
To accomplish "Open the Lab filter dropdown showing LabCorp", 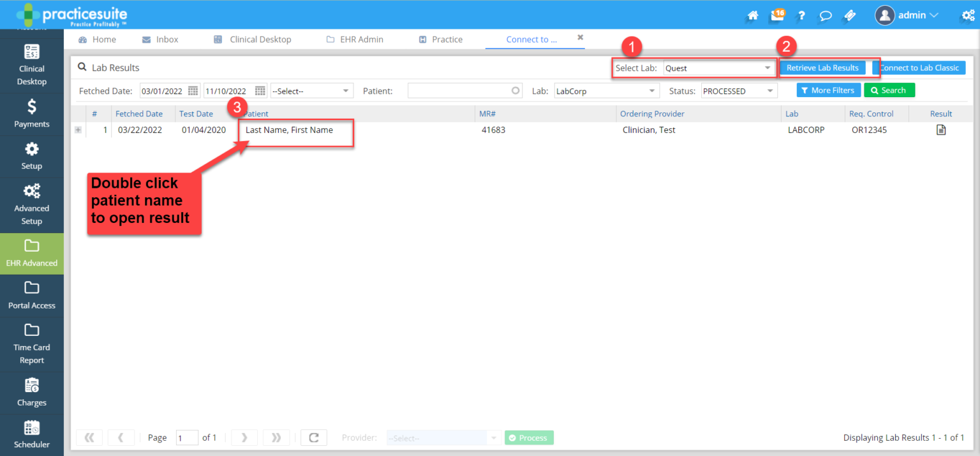I will [606, 91].
